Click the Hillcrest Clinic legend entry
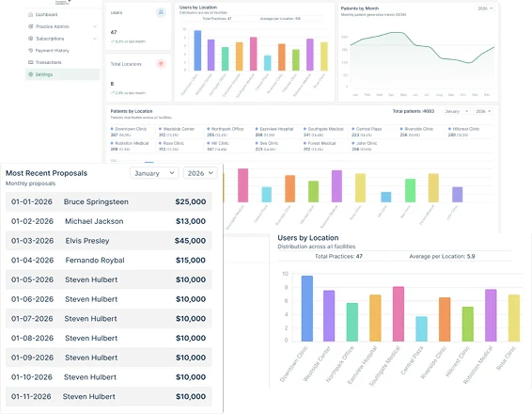Screen dimensions: 532x414 coord(463,132)
